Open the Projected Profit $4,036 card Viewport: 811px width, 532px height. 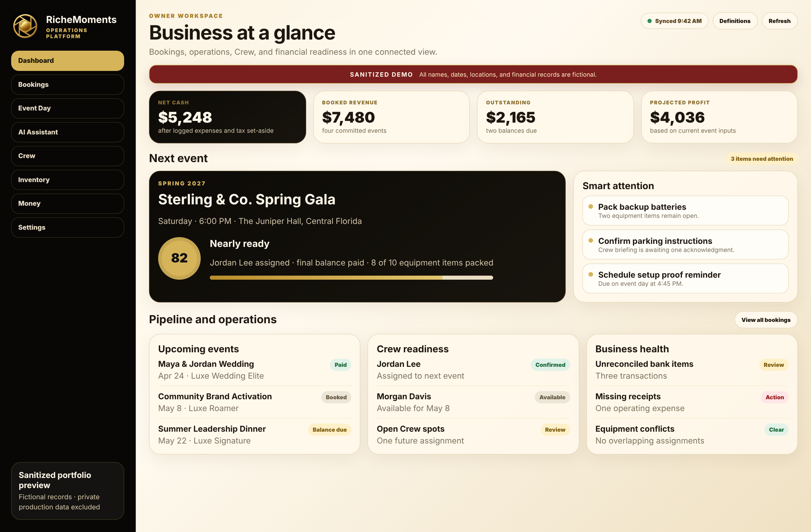719,117
